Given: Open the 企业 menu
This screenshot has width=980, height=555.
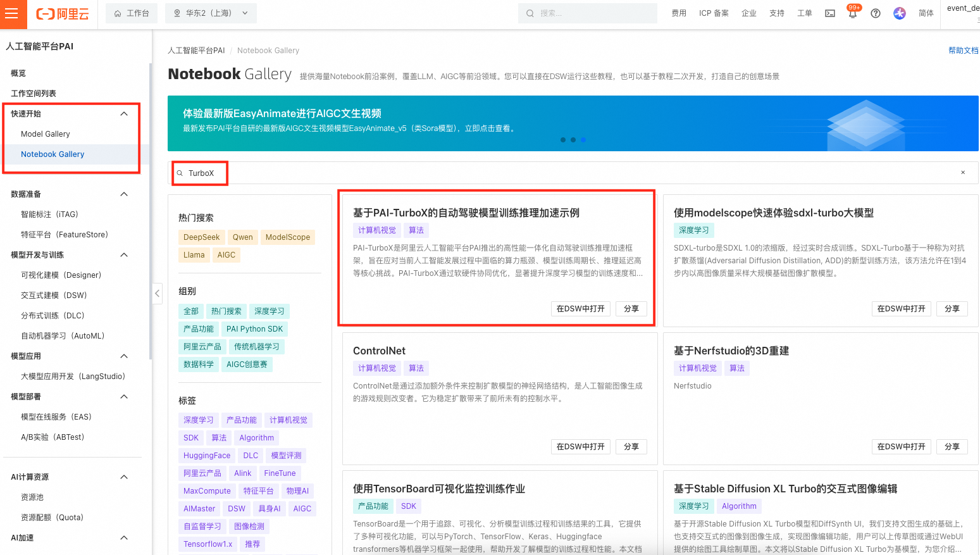Looking at the screenshot, I should 749,13.
